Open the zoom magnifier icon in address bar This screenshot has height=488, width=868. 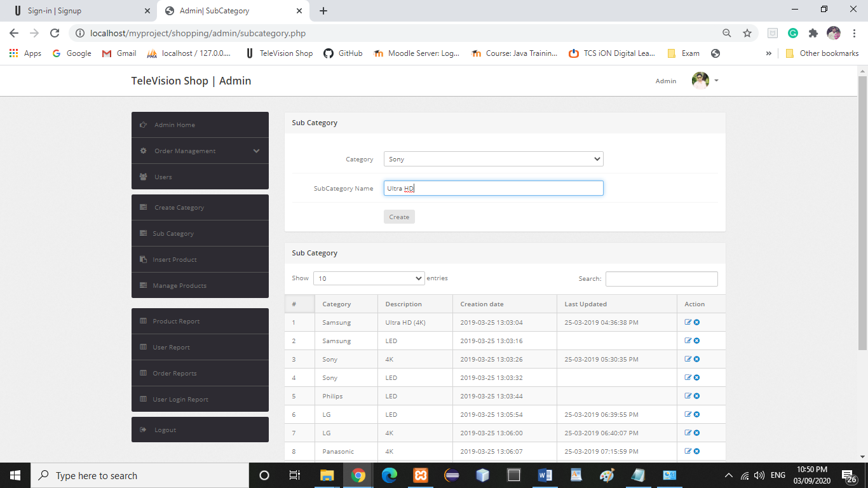[727, 33]
